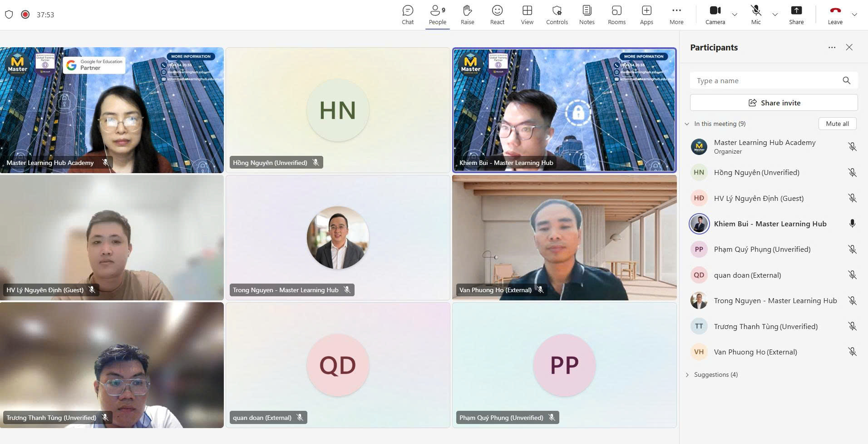Unmute your microphone with Mic button
This screenshot has width=868, height=444.
pos(756,15)
